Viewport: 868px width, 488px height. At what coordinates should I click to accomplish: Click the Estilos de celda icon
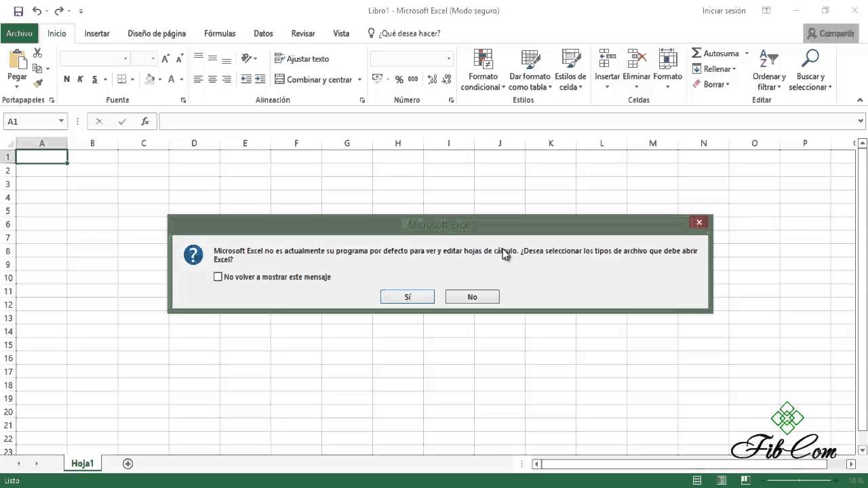pos(571,59)
